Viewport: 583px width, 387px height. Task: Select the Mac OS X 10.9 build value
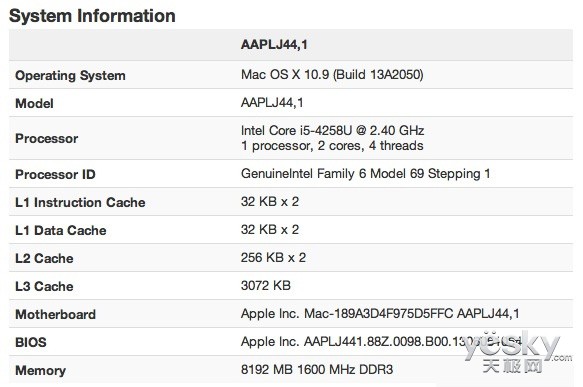(x=332, y=75)
